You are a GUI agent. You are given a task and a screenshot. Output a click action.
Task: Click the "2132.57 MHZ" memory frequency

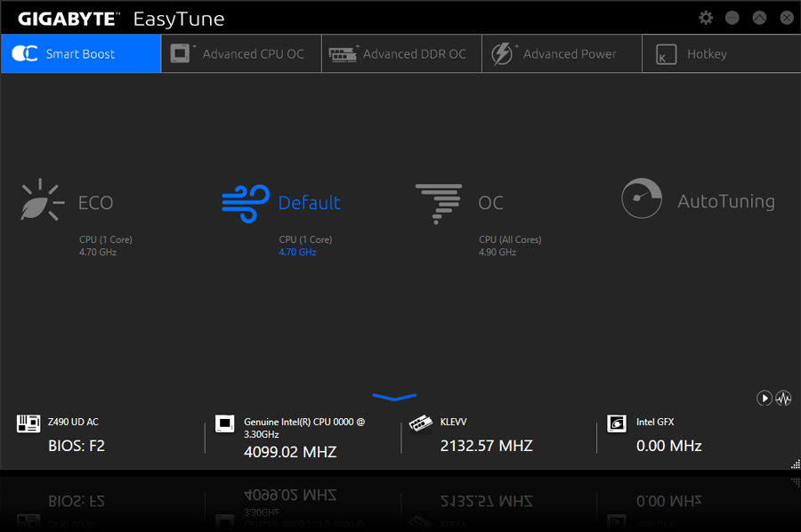point(486,446)
